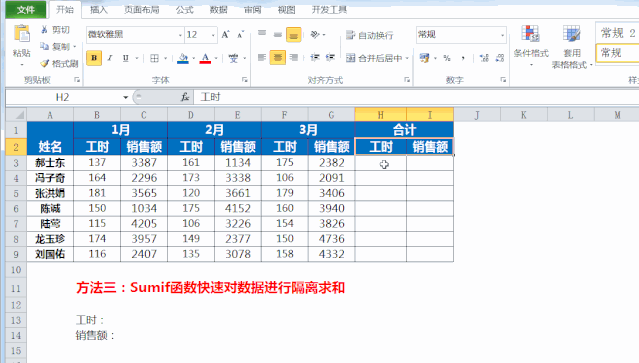The height and width of the screenshot is (363, 639).
Task: Click the Copy (复制) icon
Action: click(44, 46)
